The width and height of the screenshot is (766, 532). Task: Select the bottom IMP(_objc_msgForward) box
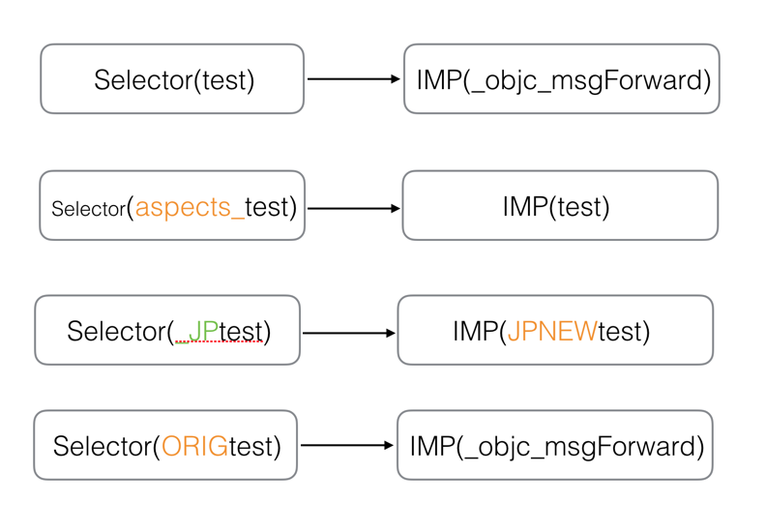555,446
